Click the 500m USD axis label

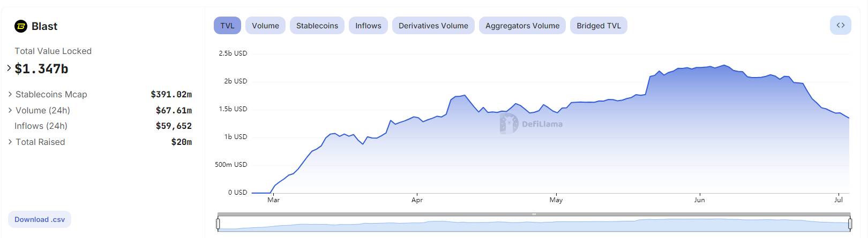[x=231, y=164]
